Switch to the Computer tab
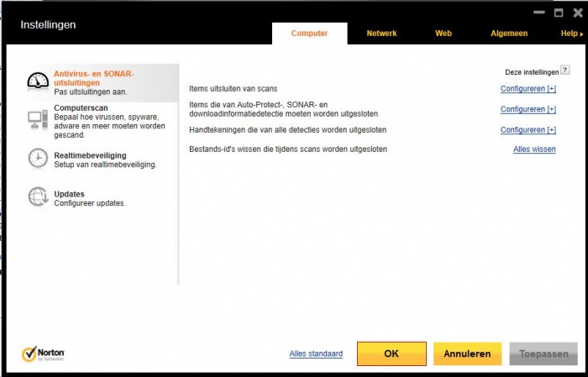 pos(309,34)
